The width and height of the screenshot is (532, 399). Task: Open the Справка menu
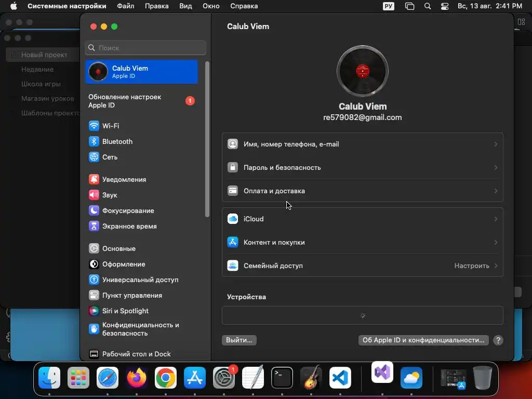[x=244, y=6]
